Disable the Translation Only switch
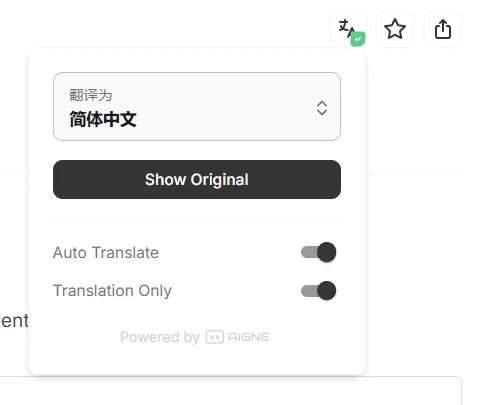 pyautogui.click(x=318, y=291)
